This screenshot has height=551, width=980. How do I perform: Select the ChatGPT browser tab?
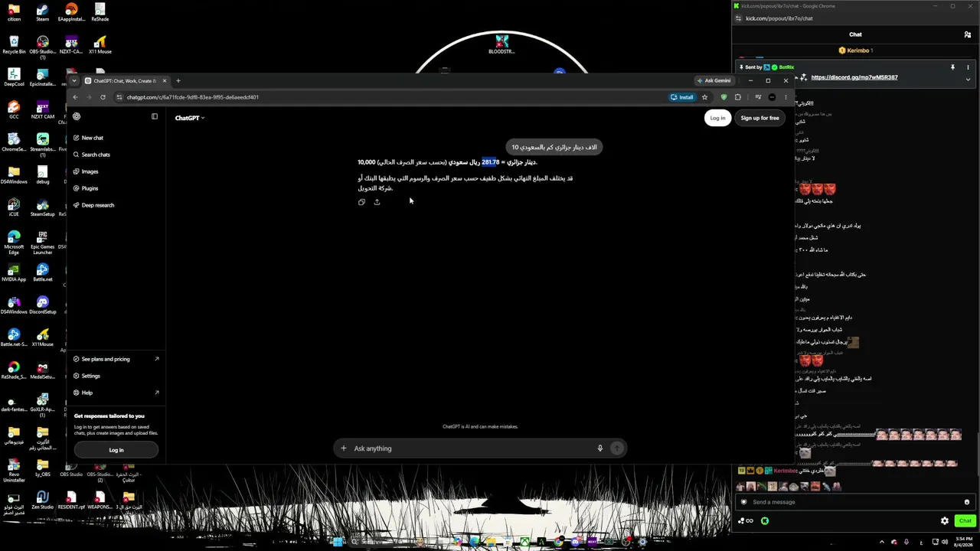click(x=126, y=80)
